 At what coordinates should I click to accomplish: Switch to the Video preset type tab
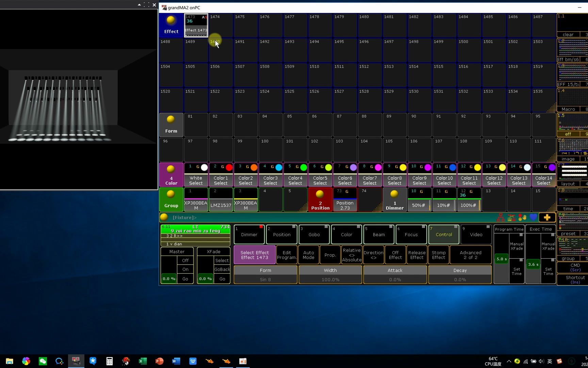pos(476,234)
